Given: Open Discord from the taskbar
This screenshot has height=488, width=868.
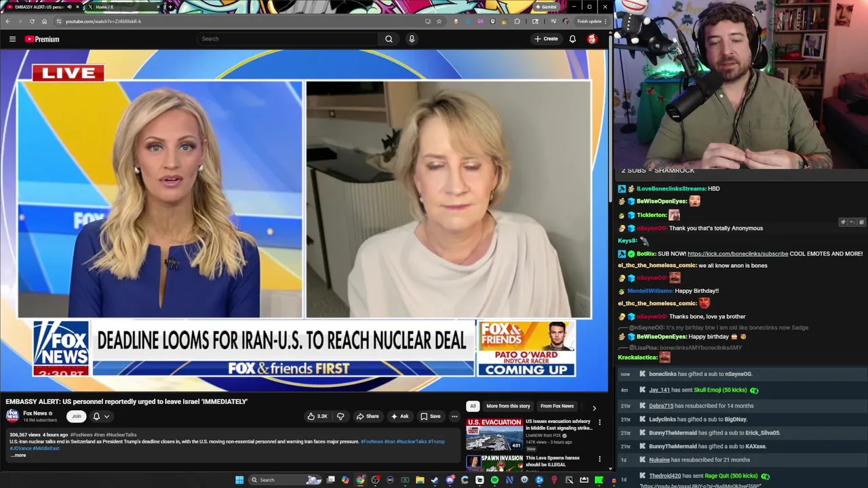Looking at the screenshot, I should pyautogui.click(x=450, y=480).
